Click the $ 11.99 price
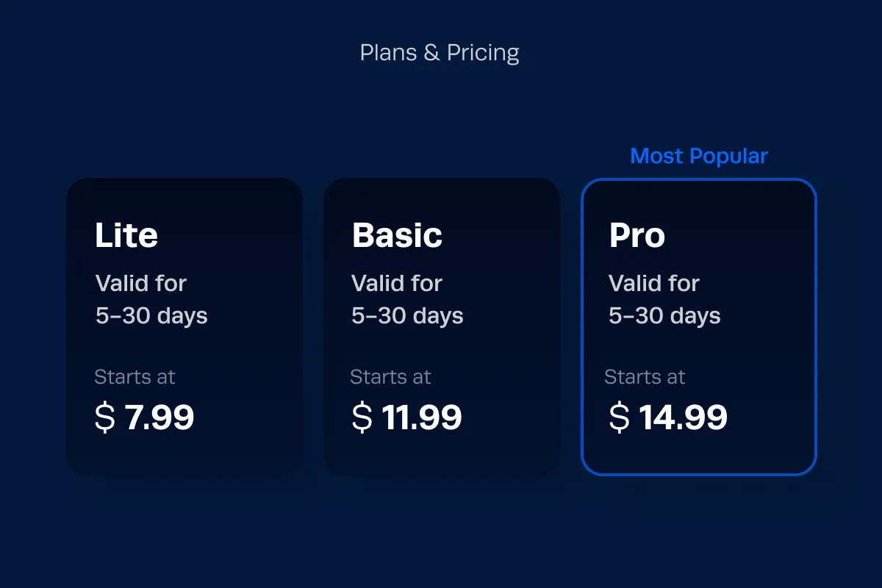The height and width of the screenshot is (588, 882). click(x=407, y=417)
